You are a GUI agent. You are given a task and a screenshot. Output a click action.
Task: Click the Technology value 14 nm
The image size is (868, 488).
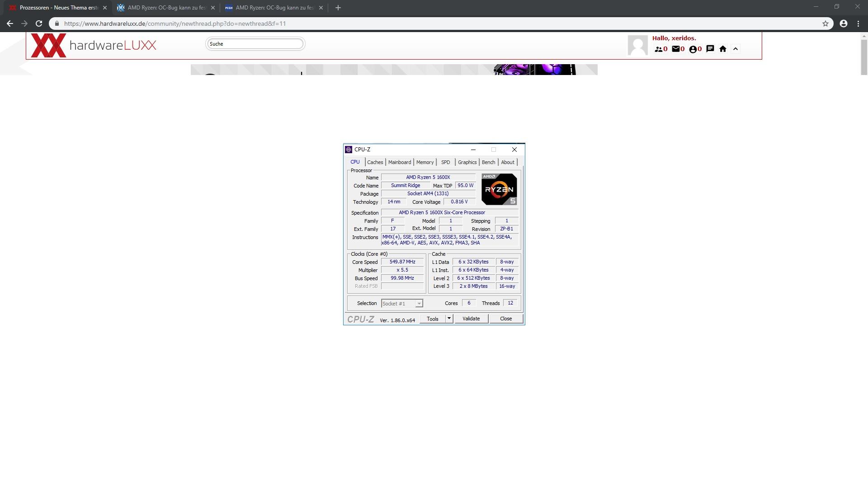(394, 202)
